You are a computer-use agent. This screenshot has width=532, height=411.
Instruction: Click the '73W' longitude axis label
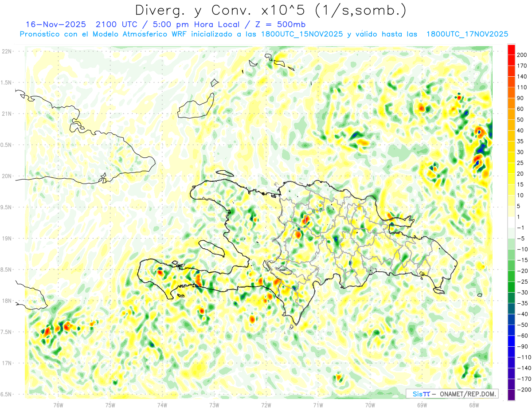click(214, 405)
